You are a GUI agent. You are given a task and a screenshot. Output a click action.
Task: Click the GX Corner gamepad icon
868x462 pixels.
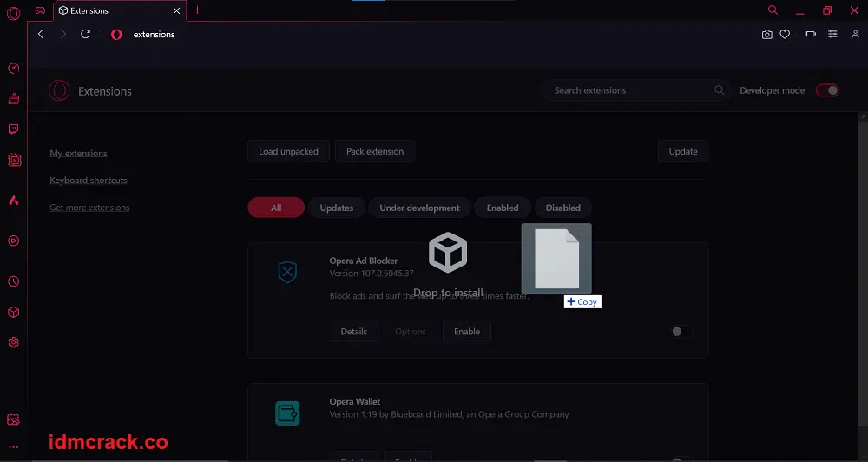[40, 10]
